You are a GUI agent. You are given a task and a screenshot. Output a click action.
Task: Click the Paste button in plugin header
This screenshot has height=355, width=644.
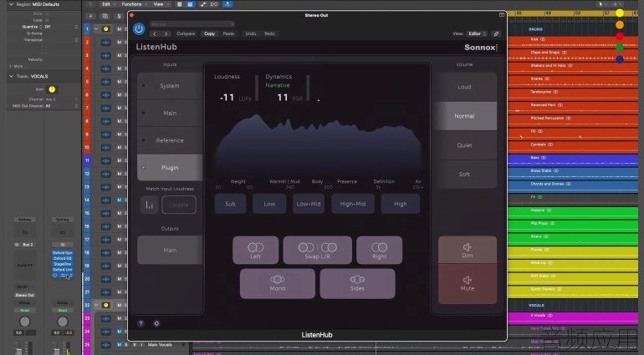point(229,33)
